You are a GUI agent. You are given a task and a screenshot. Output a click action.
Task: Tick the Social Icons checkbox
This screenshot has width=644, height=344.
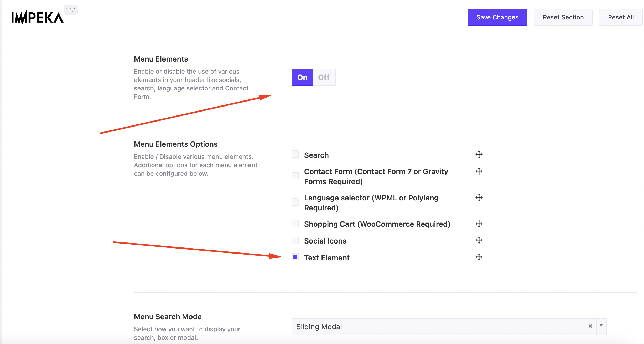295,240
